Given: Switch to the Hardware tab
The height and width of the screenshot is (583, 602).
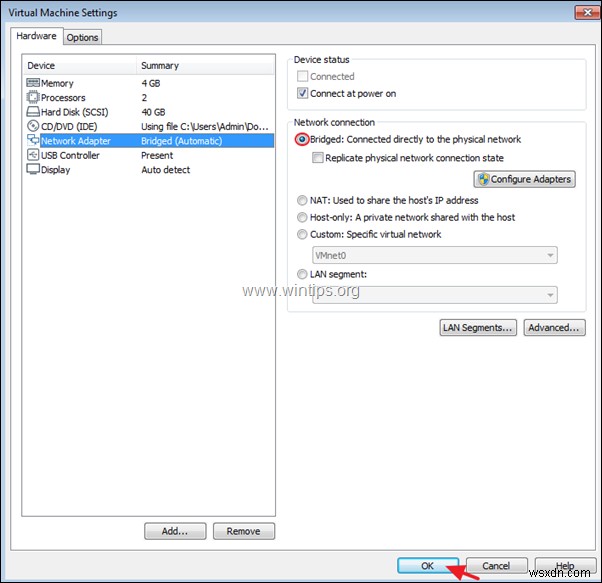Looking at the screenshot, I should [36, 36].
